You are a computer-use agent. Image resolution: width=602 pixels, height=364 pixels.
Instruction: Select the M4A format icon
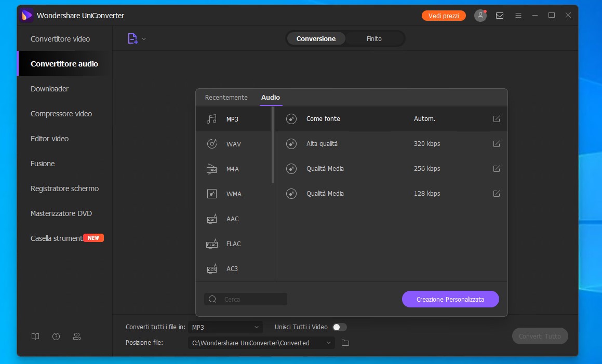click(211, 169)
